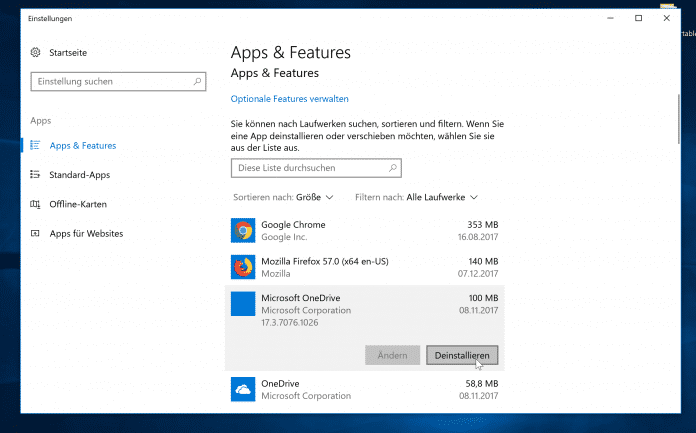Click the Apps für Websites icon
This screenshot has width=696, height=433.
(36, 233)
